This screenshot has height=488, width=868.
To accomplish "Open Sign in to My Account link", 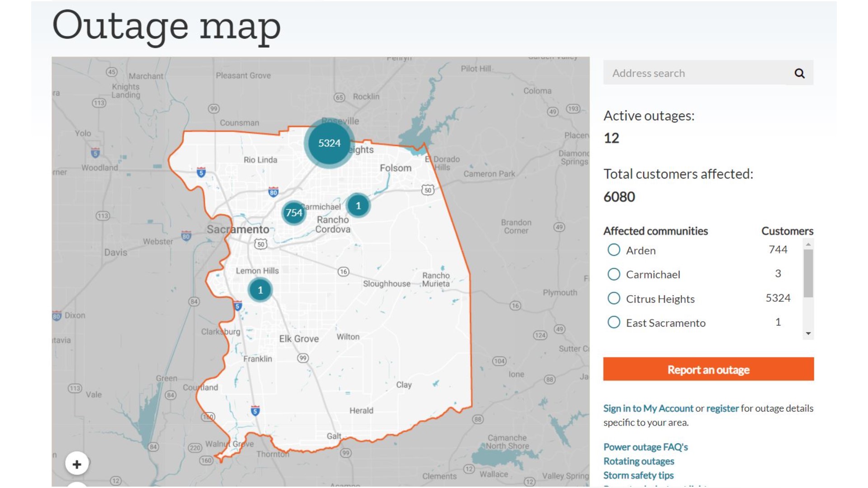I will pyautogui.click(x=648, y=408).
